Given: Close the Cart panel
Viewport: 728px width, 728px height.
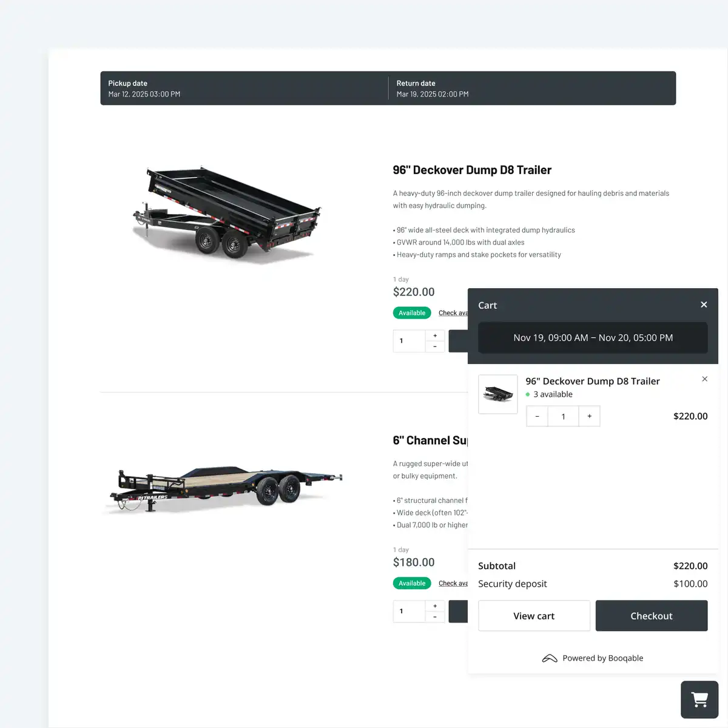Looking at the screenshot, I should coord(704,305).
